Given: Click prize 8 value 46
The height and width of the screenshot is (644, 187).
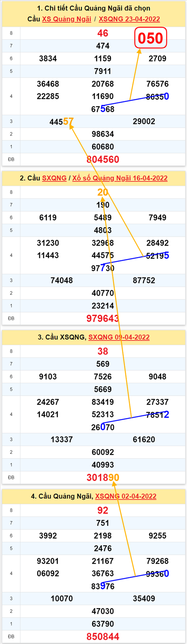Looking at the screenshot, I should pos(103,34).
